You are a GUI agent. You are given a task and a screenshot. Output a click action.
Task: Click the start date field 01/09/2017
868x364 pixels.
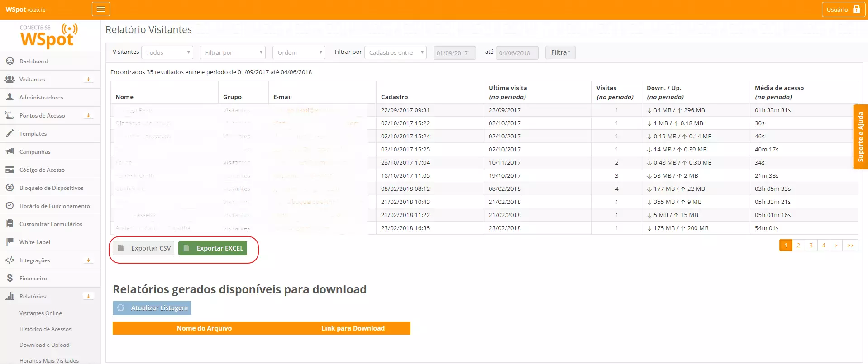point(454,53)
